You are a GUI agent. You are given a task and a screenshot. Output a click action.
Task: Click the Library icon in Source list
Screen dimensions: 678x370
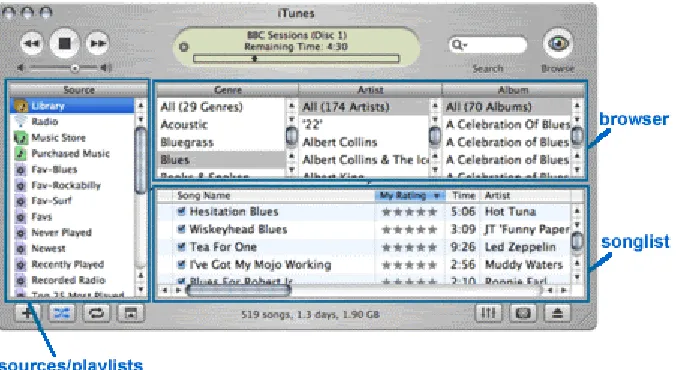point(20,105)
